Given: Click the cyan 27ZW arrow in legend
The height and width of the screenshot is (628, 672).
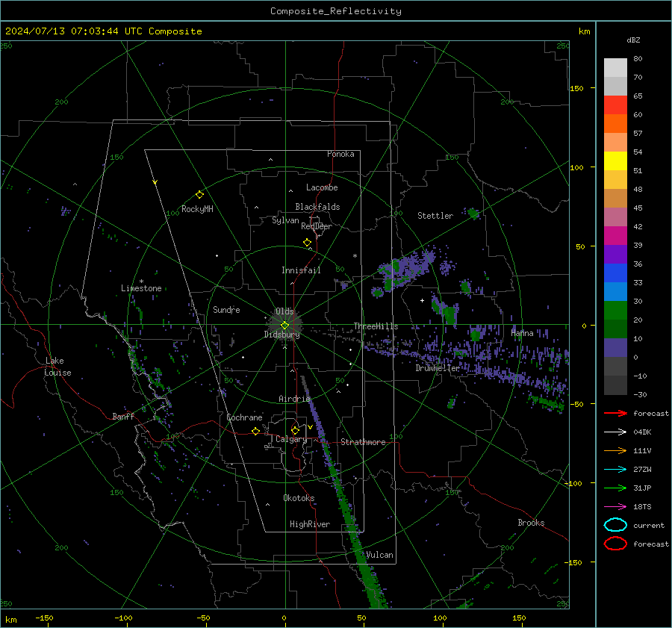Looking at the screenshot, I should 615,470.
